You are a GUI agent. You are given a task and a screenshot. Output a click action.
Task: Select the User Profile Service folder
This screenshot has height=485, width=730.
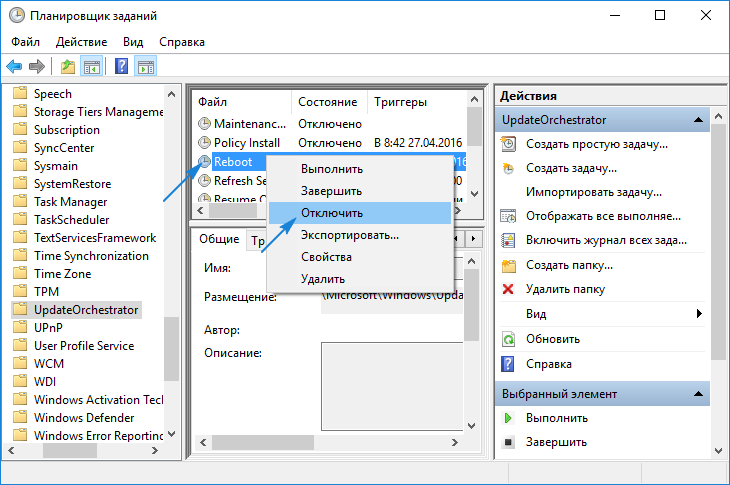point(84,345)
